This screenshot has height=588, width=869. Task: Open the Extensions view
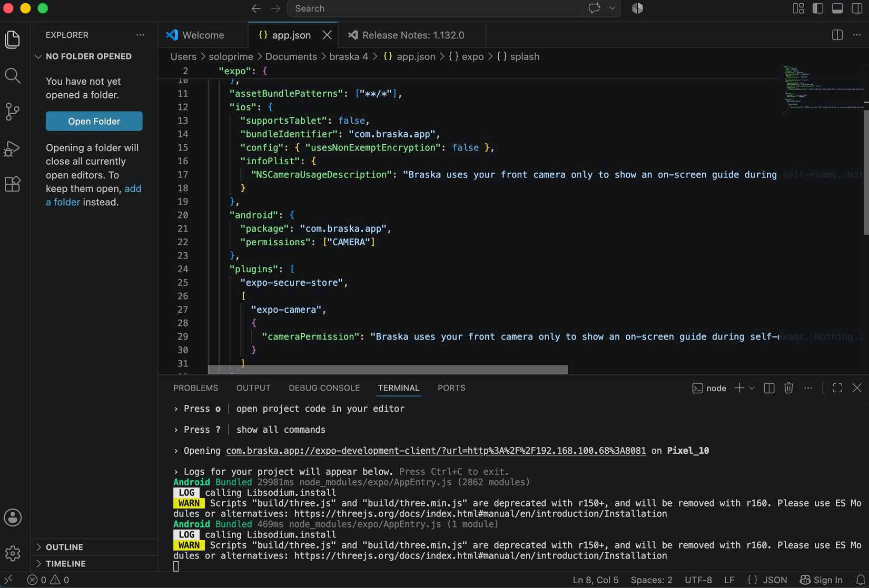click(13, 184)
